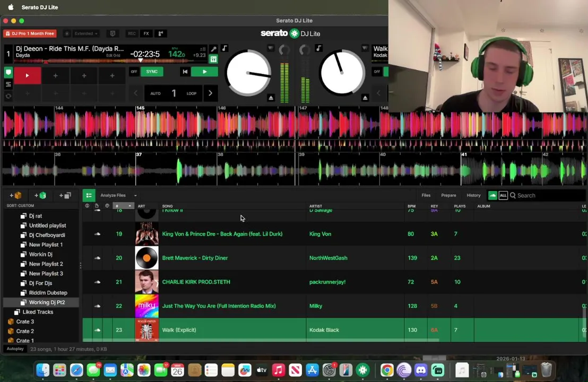The width and height of the screenshot is (588, 382).
Task: Select the green cue points tab icon on deck 1
Action: 8,72
